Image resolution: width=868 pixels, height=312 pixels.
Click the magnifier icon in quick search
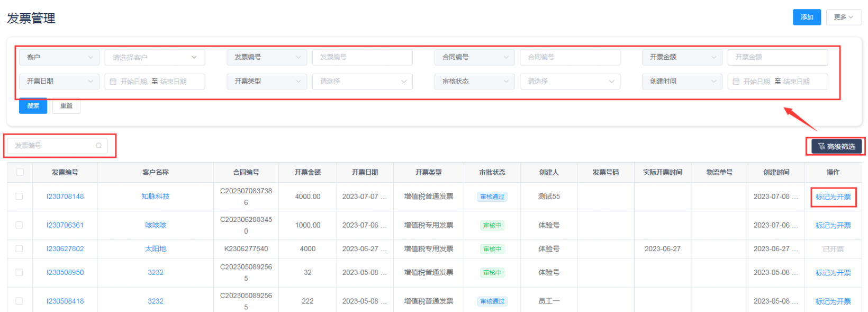(x=98, y=146)
